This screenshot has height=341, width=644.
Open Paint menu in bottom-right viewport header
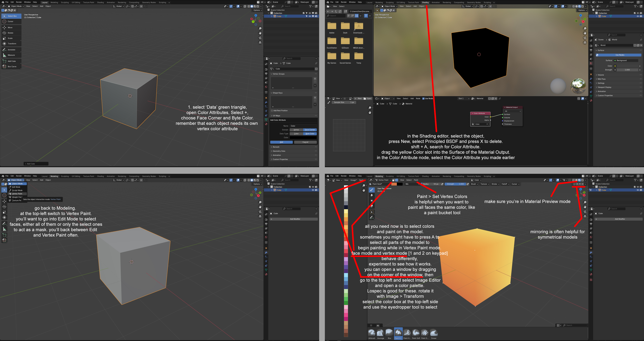coord(416,180)
